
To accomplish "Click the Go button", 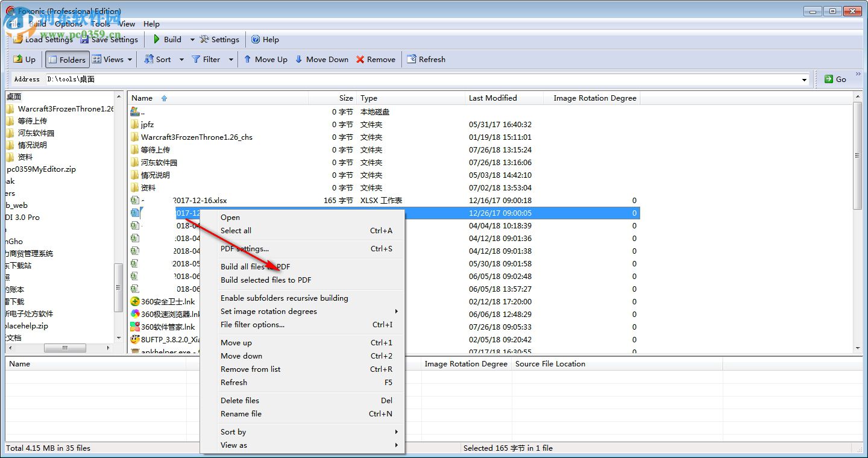I will (x=835, y=79).
